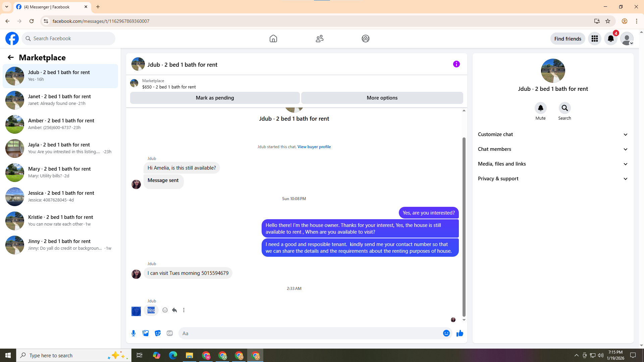The width and height of the screenshot is (644, 362).
Task: Open the GIF picker icon
Action: point(170,333)
